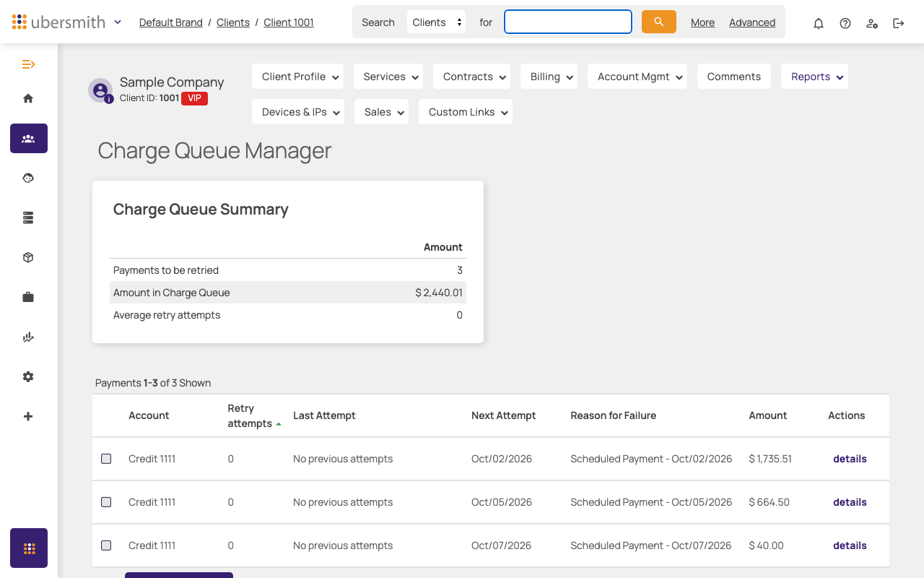Expand the Billing menu
Screen dimensions: 924x578
(x=549, y=77)
